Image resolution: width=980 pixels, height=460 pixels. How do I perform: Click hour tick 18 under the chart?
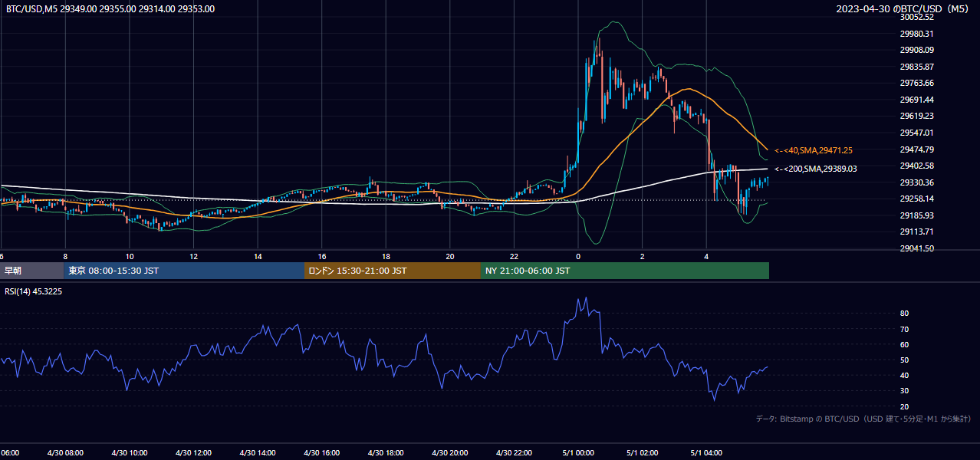(386, 256)
